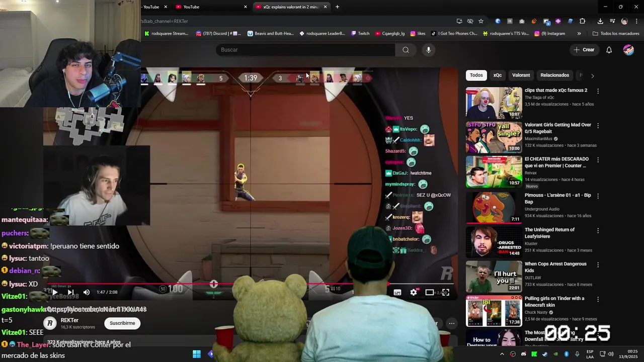644x362 pixels.
Task: Open 'When Cops Arrest Dangerous Kids' title link
Action: (555, 267)
